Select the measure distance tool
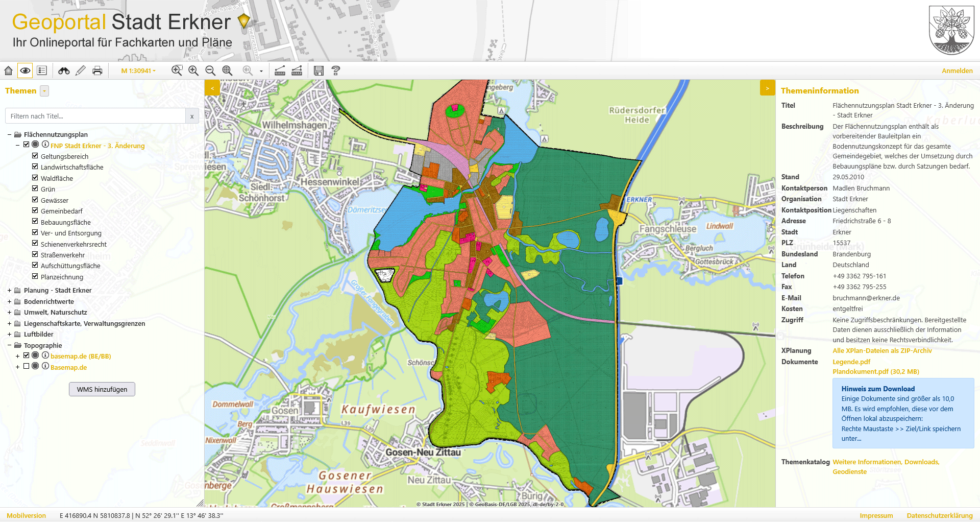This screenshot has width=980, height=523. tap(280, 70)
